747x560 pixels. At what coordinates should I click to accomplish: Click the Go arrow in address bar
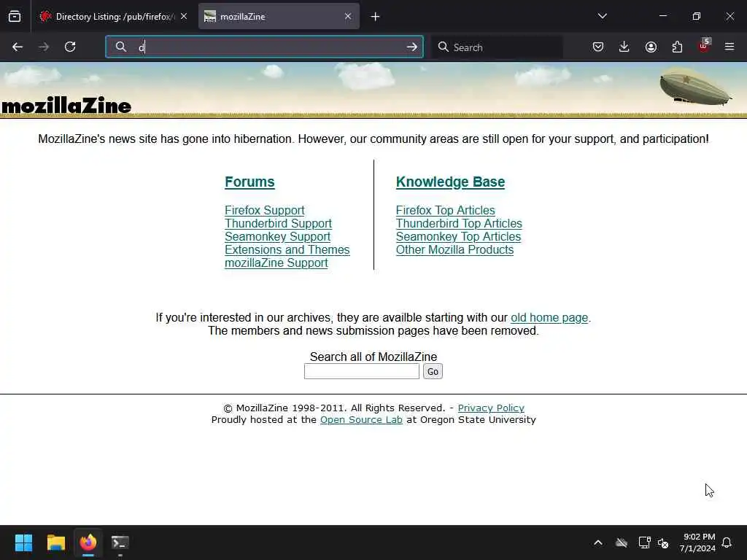click(x=411, y=47)
